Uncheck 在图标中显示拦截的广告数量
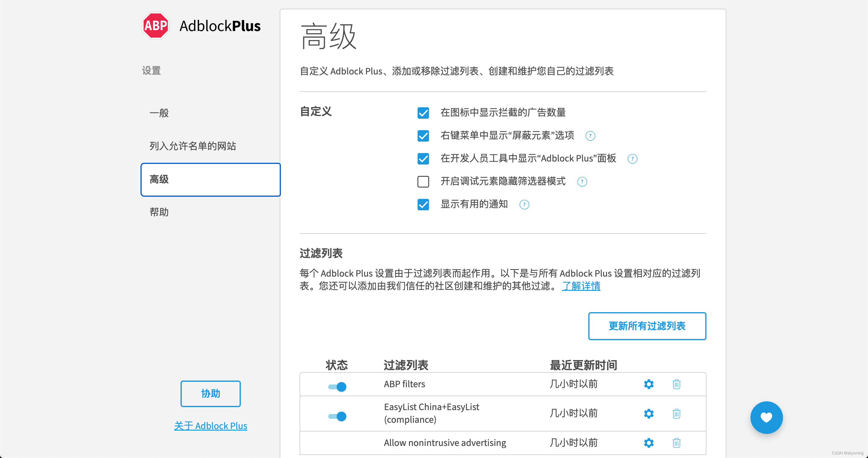Screen dimensions: 868x458 [x=423, y=113]
